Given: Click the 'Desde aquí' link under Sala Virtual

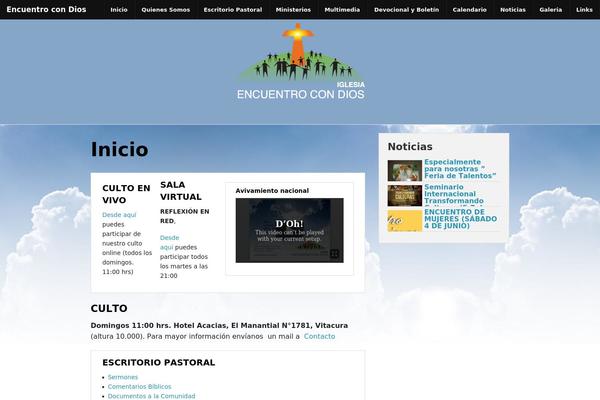Looking at the screenshot, I should pos(170,242).
